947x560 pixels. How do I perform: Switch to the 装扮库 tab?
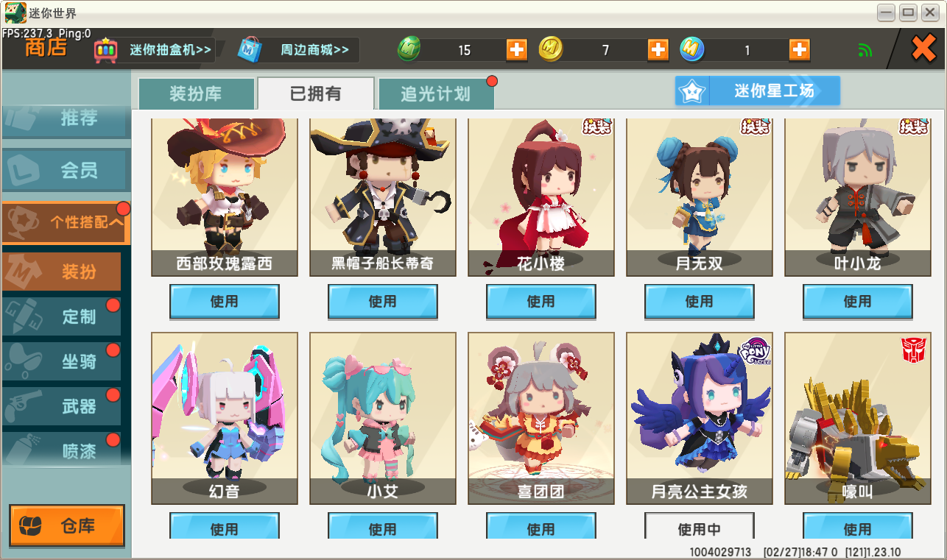[x=196, y=93]
